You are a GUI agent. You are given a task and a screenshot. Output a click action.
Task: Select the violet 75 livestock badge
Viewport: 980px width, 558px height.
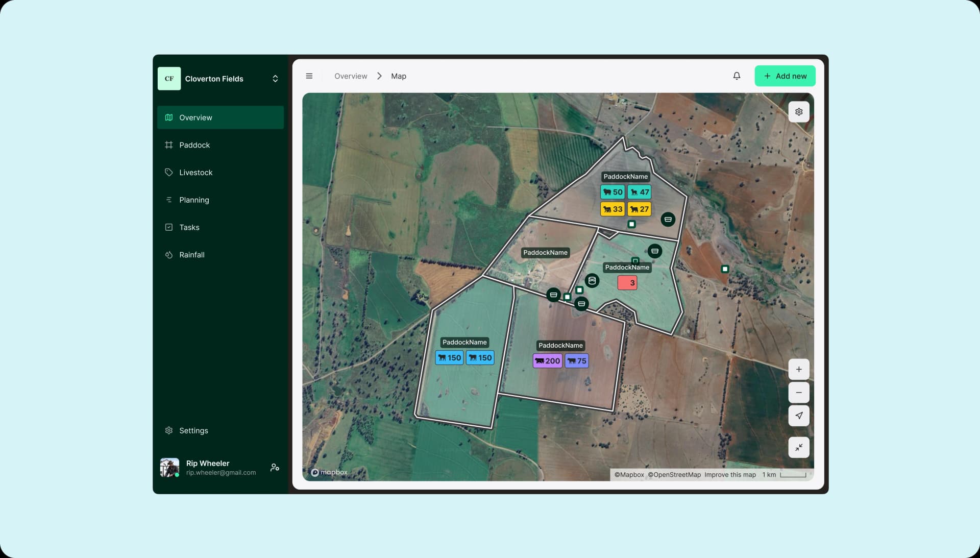click(577, 361)
